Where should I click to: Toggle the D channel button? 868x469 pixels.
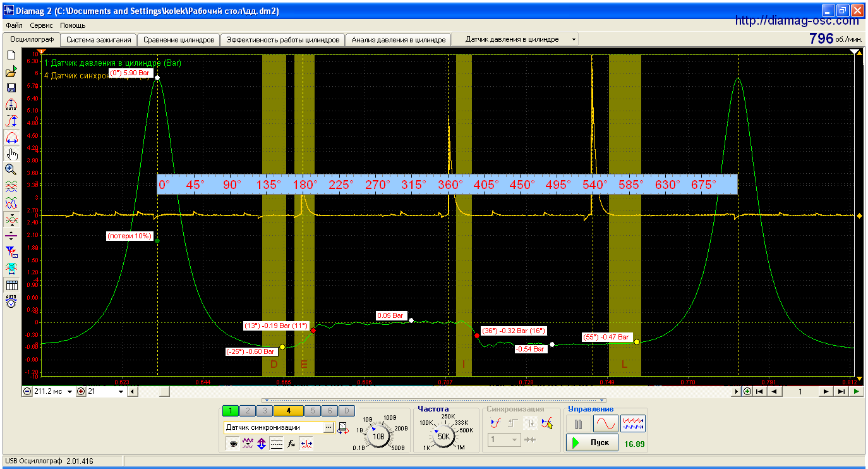pos(346,411)
